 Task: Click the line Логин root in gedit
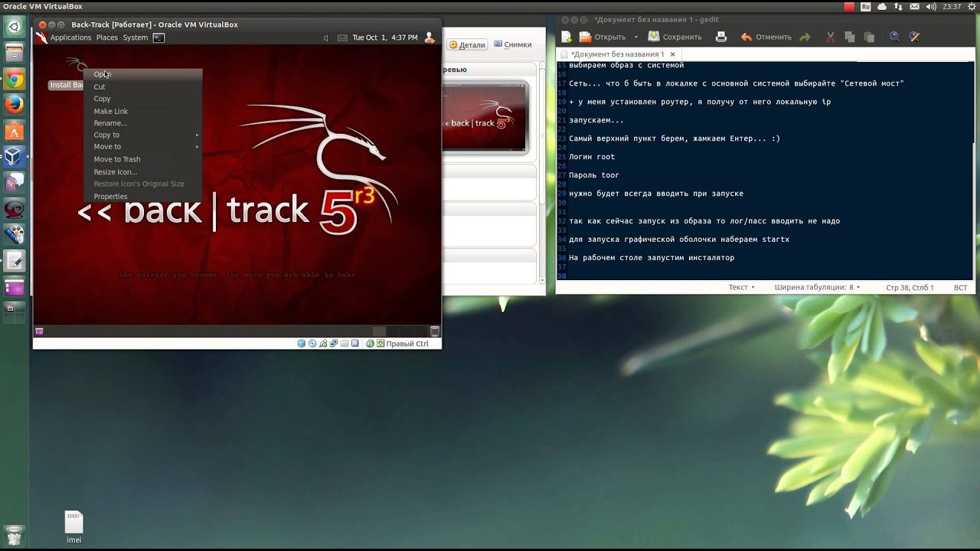592,157
